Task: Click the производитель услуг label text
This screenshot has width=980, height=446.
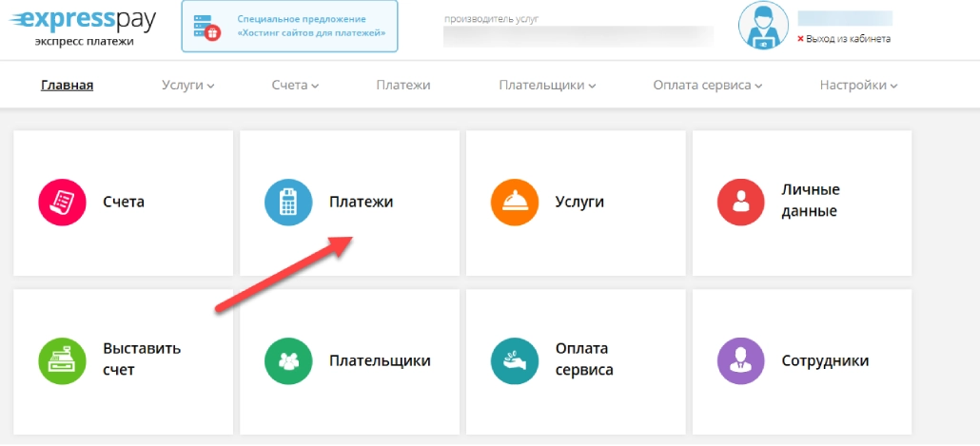Action: (491, 19)
